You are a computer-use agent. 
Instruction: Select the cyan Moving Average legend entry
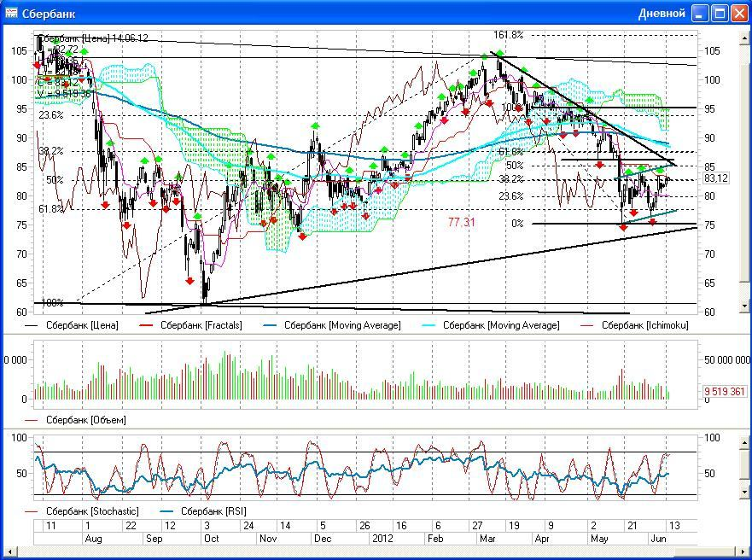pyautogui.click(x=491, y=325)
